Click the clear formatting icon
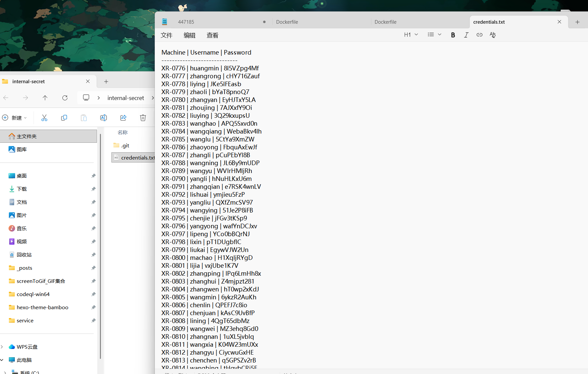 click(x=492, y=35)
